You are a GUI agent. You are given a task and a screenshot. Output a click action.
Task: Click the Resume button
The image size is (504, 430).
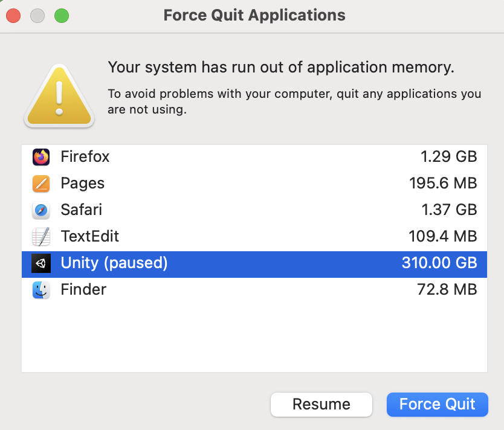point(321,404)
